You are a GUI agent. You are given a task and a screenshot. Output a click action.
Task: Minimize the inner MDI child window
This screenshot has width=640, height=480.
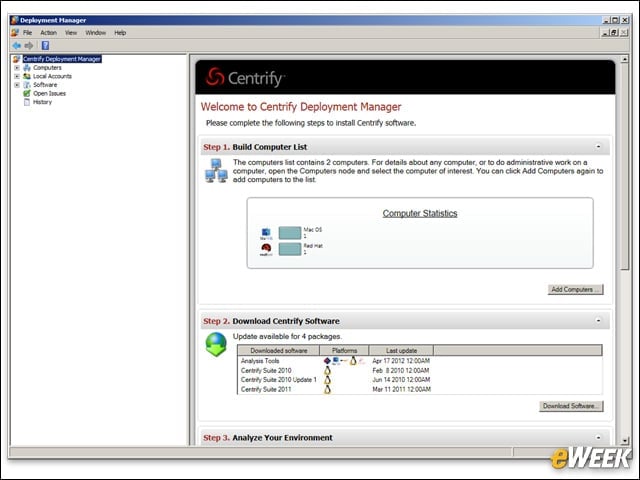click(606, 33)
